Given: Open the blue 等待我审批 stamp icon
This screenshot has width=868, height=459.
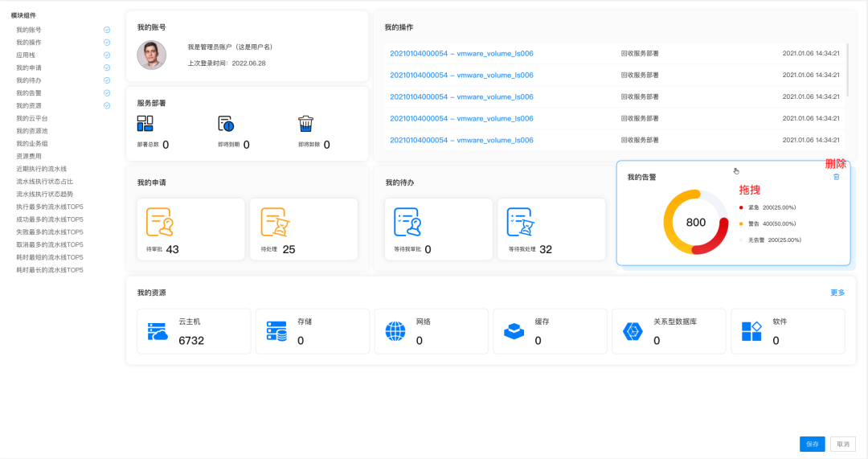Looking at the screenshot, I should tap(407, 222).
